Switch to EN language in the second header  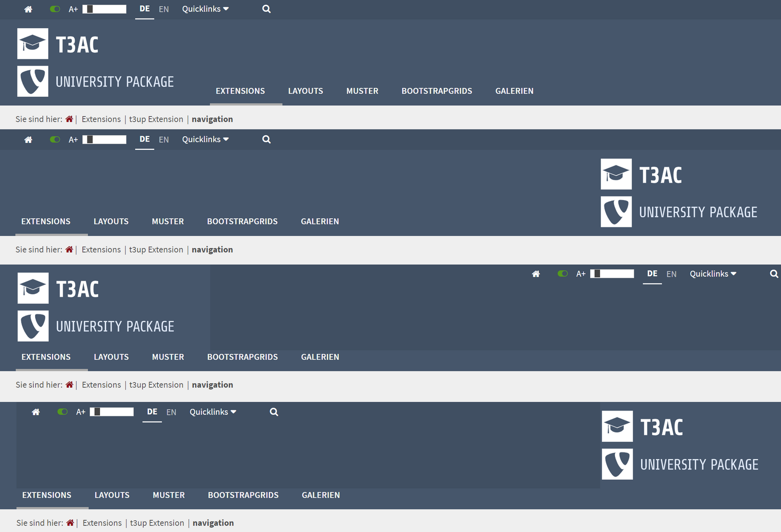pyautogui.click(x=164, y=140)
